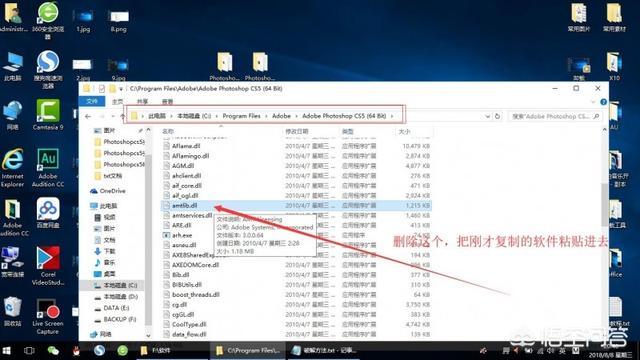Screen dimensions: 640x360
Task: Open the 查看 ribbon tab
Action: (x=167, y=102)
